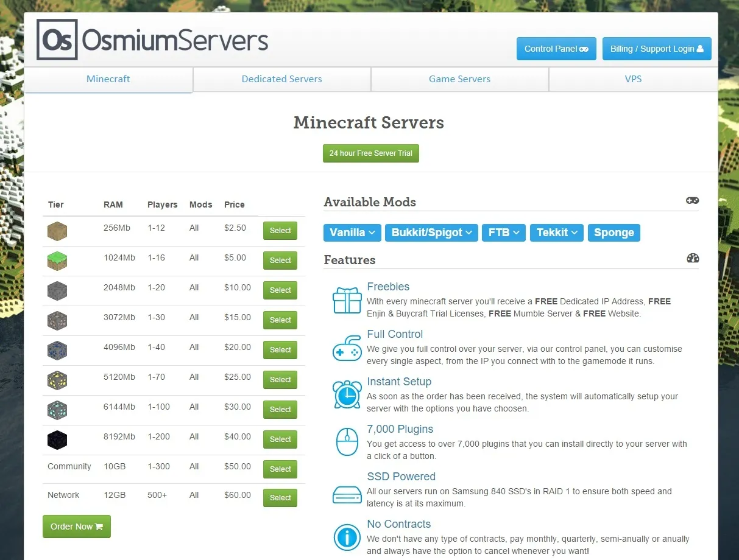
Task: Click the dirt block tier icon
Action: tap(57, 231)
